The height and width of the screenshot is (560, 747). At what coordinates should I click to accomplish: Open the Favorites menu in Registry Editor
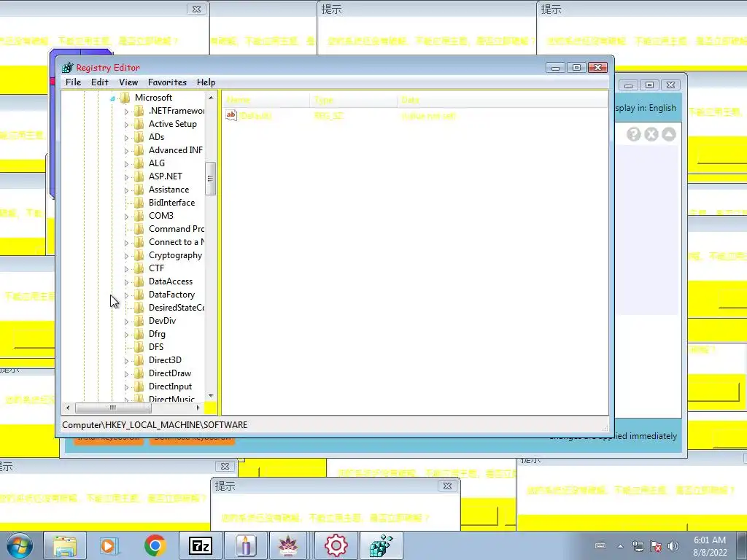click(x=167, y=82)
